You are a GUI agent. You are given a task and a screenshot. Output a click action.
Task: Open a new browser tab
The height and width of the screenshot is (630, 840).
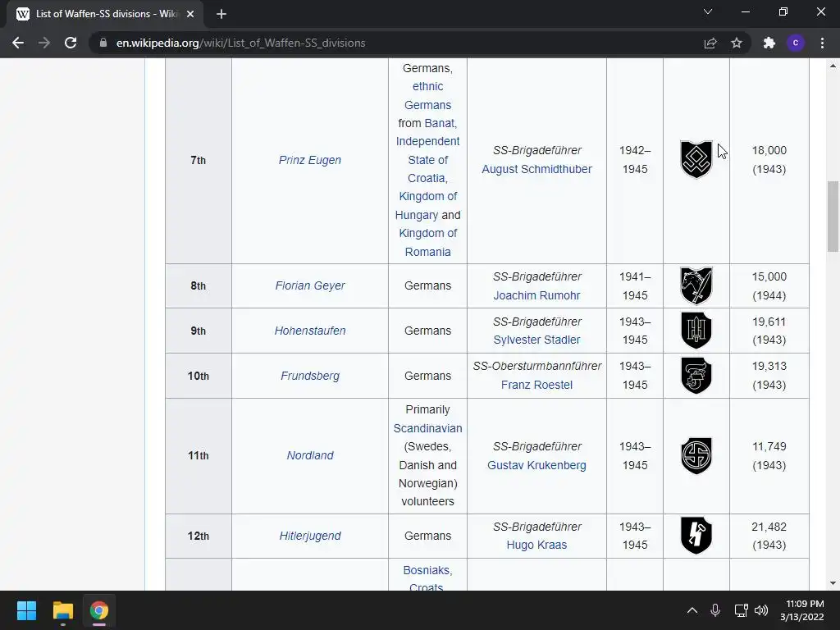221,14
